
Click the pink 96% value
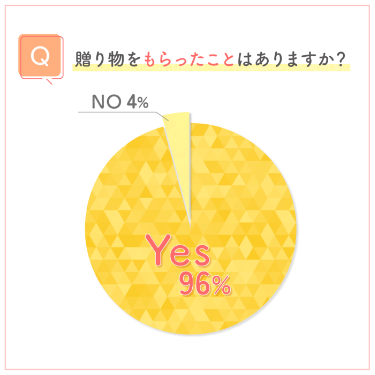(205, 285)
